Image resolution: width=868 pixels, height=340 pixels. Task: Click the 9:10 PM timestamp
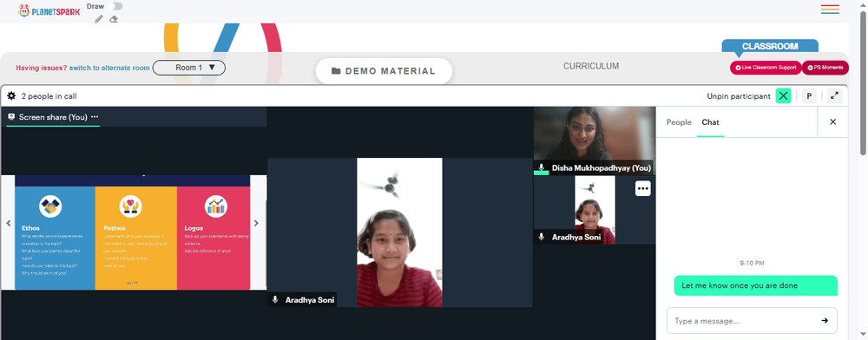[x=752, y=263]
